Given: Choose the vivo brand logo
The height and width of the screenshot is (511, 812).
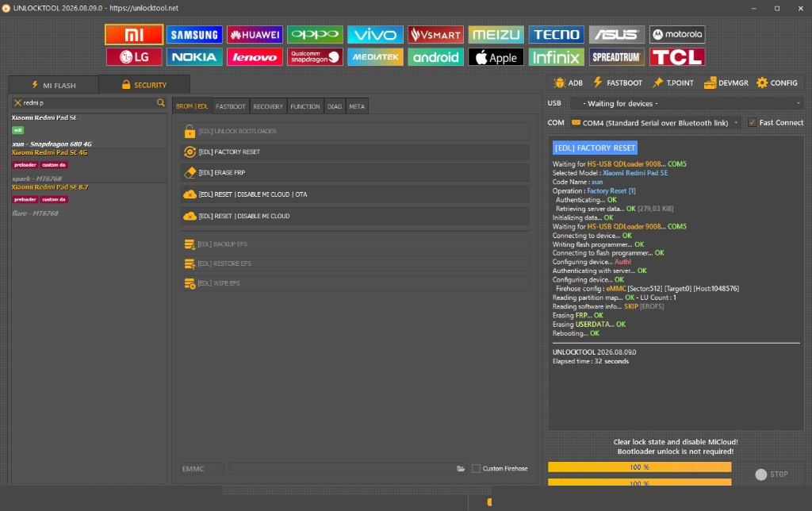Looking at the screenshot, I should (375, 35).
